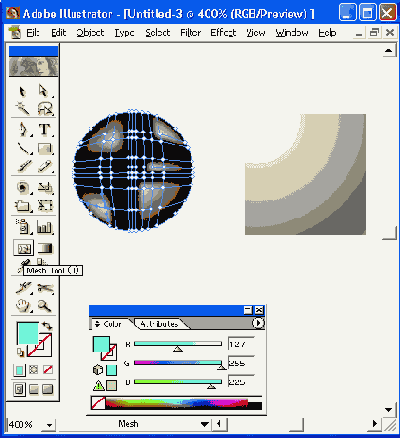Activate the Mesh tool

(x=23, y=248)
